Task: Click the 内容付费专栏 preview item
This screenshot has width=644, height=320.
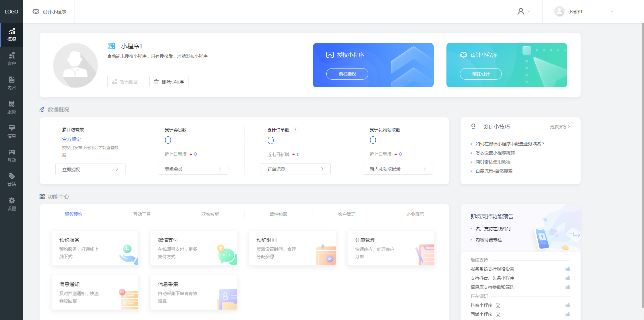Action: pyautogui.click(x=489, y=240)
